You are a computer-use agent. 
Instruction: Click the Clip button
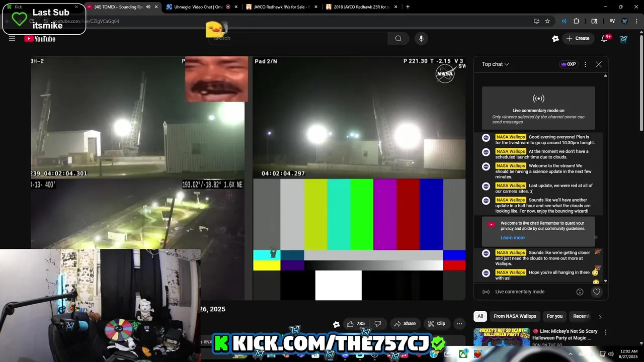tap(436, 324)
